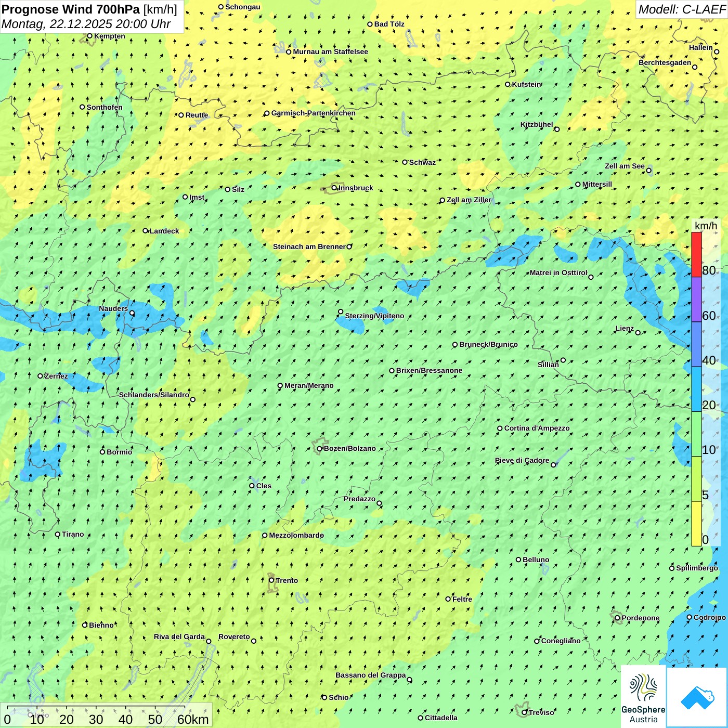Select the Kempten city label

pyautogui.click(x=109, y=36)
